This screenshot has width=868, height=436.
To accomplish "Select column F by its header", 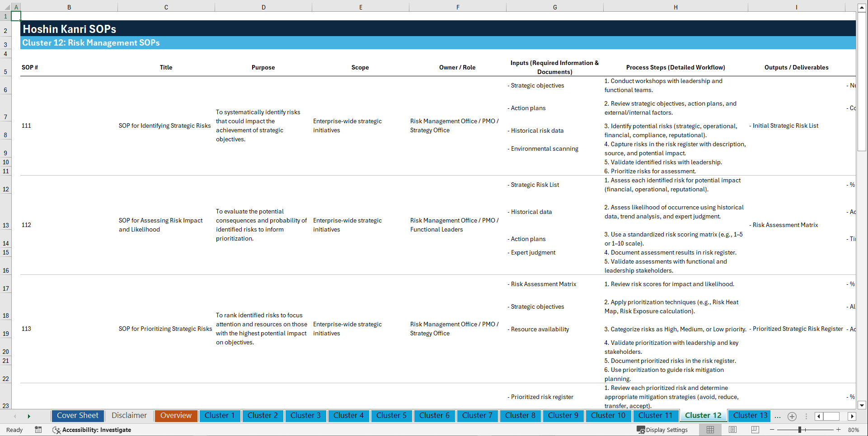I will 458,7.
